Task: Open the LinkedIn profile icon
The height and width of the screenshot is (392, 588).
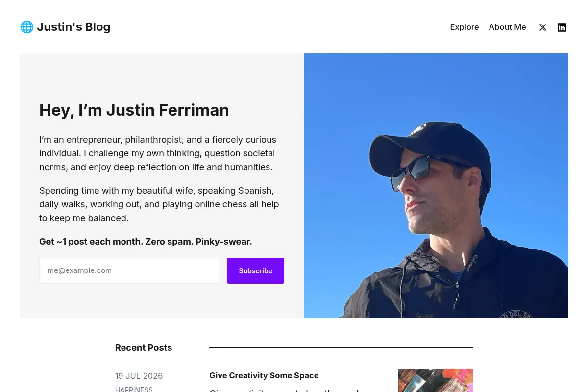Action: tap(562, 27)
